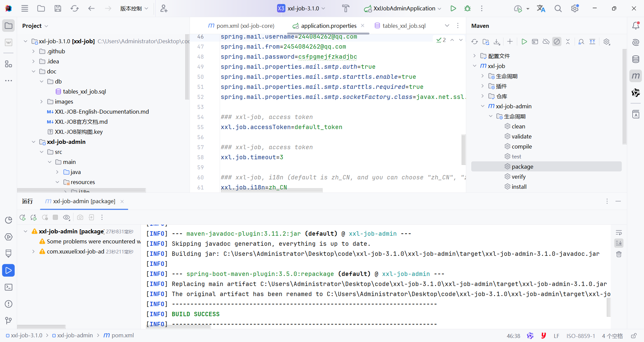Select the install lifecycle goal
Viewport: 644px width, 342px height.
tap(519, 187)
